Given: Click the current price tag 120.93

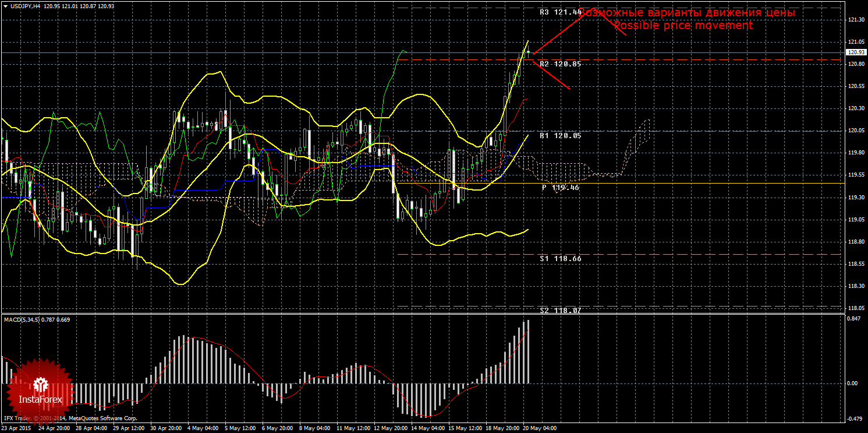Looking at the screenshot, I should click(x=856, y=52).
